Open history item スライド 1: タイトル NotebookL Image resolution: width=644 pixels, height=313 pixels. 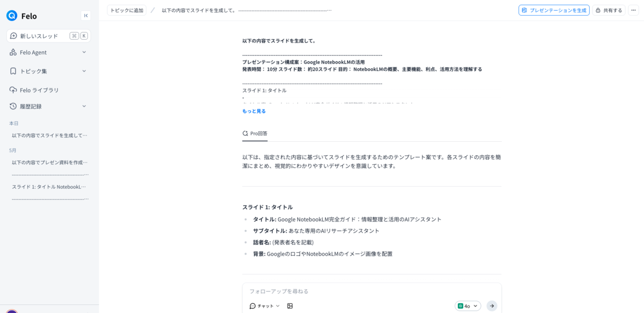pos(49,187)
